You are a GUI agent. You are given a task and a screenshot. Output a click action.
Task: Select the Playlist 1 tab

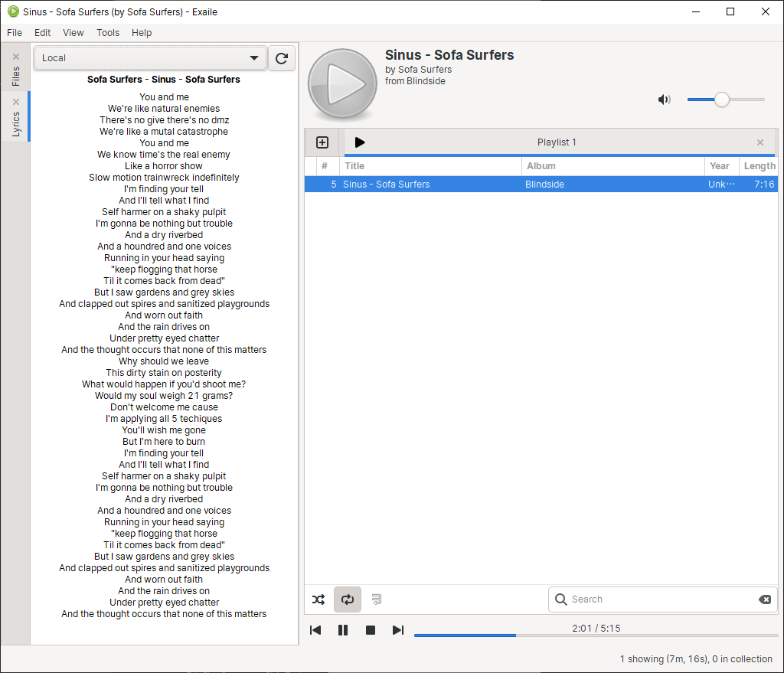click(x=557, y=142)
